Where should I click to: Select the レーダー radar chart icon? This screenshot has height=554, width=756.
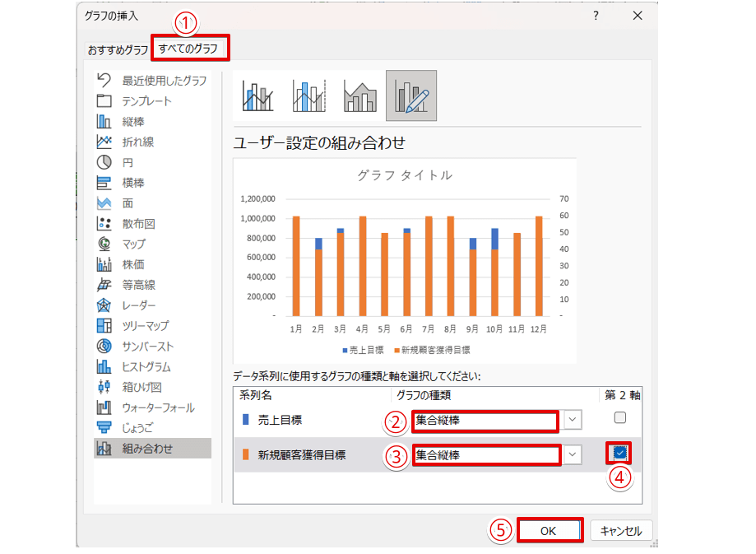tap(104, 305)
